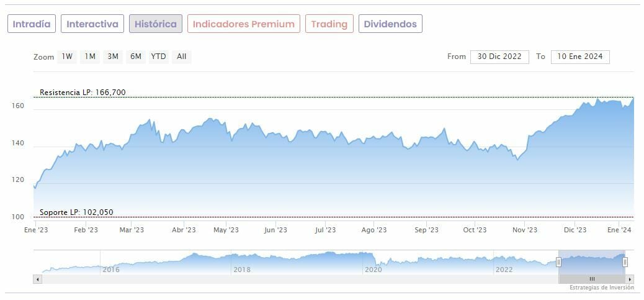Show All historical data
The width and height of the screenshot is (644, 300).
click(181, 57)
